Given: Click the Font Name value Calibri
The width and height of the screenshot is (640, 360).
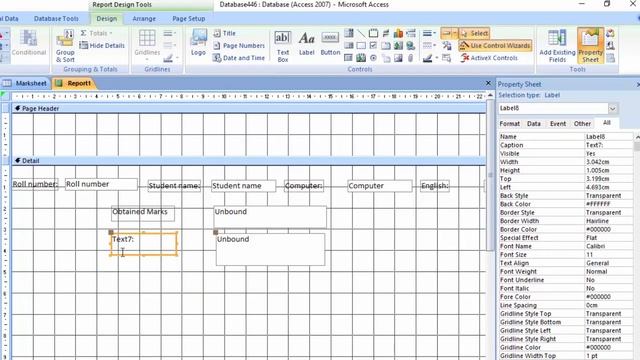Looking at the screenshot, I should click(608, 246).
